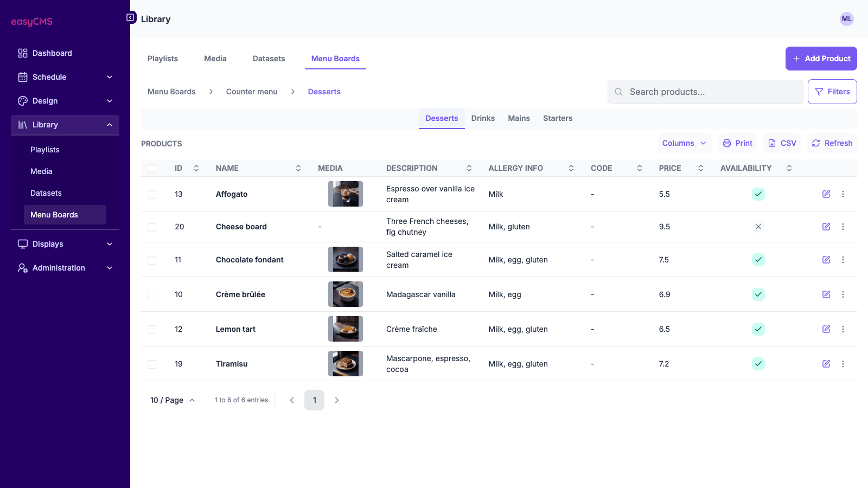Edit the Cheese board product
This screenshot has height=488, width=868.
[826, 227]
